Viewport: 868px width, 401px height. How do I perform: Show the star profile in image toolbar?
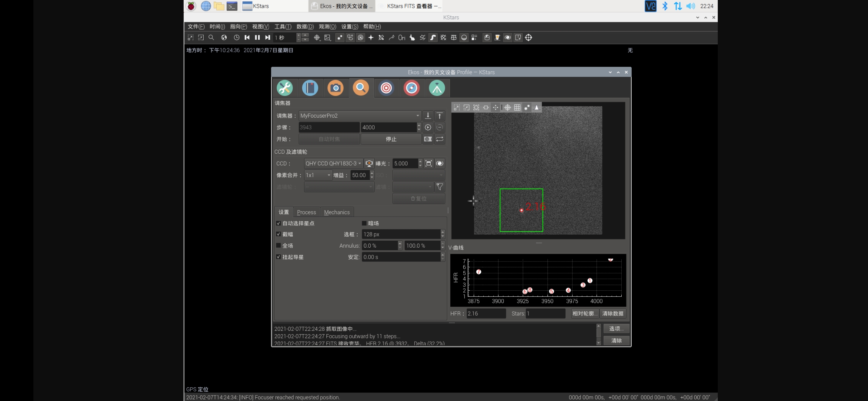tap(536, 107)
